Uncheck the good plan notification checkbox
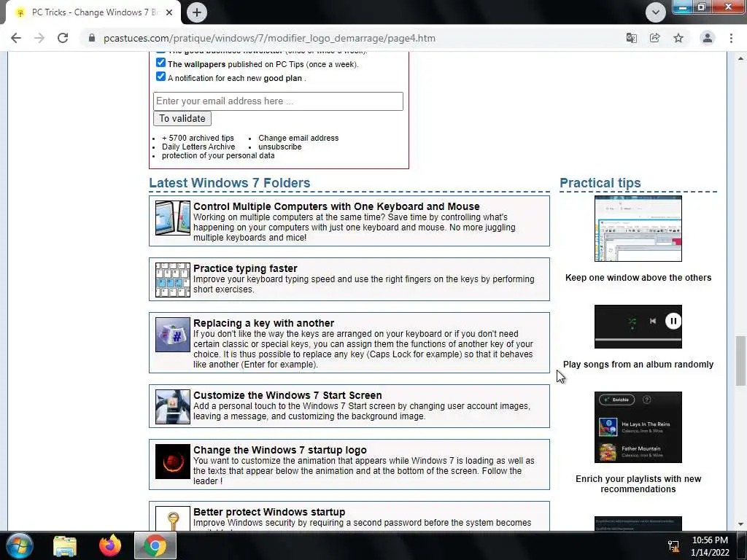The width and height of the screenshot is (747, 560). [x=160, y=76]
